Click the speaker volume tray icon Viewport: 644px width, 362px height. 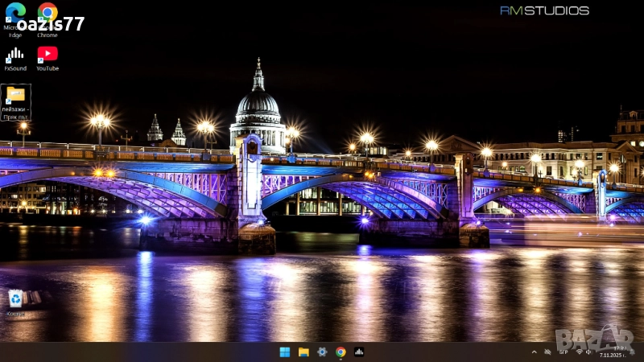pos(589,352)
